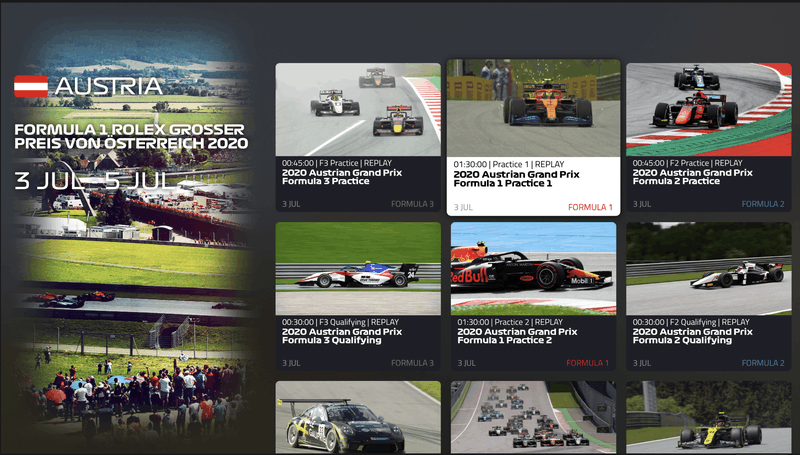Click title '2020 Austrian Grand Prix Formula 2 Practice'

click(692, 177)
